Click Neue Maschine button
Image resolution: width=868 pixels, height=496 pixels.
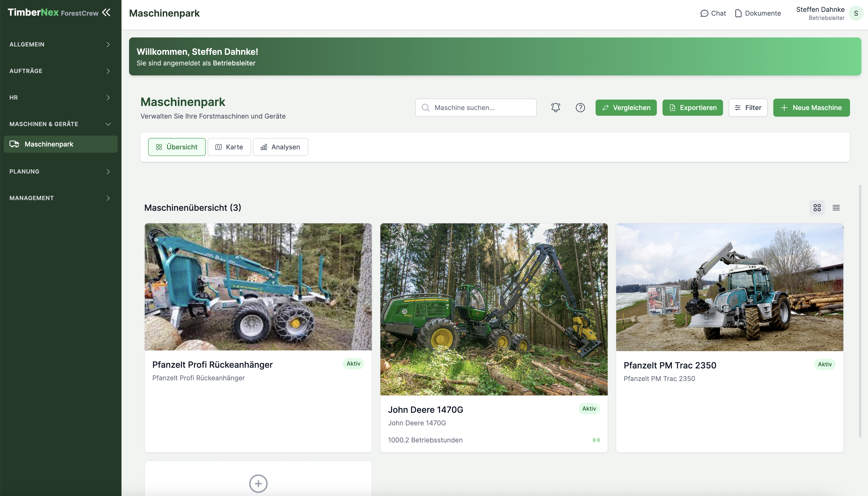(x=811, y=108)
